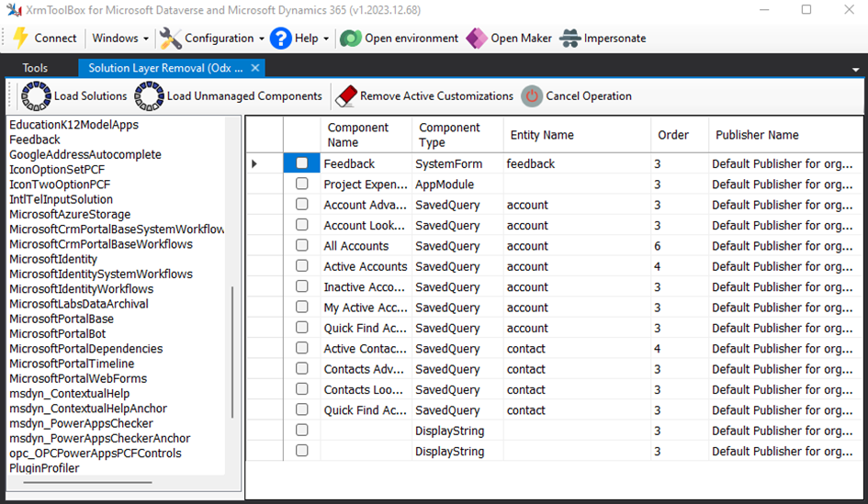Select MicrosoftPortalDependencies solution
Viewport: 868px width, 504px height.
[85, 349]
